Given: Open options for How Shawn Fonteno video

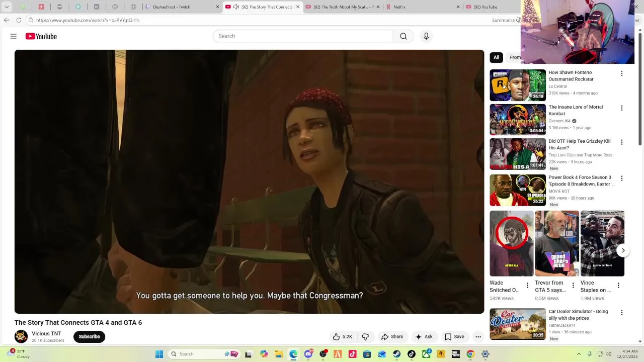Looking at the screenshot, I should pos(621,73).
